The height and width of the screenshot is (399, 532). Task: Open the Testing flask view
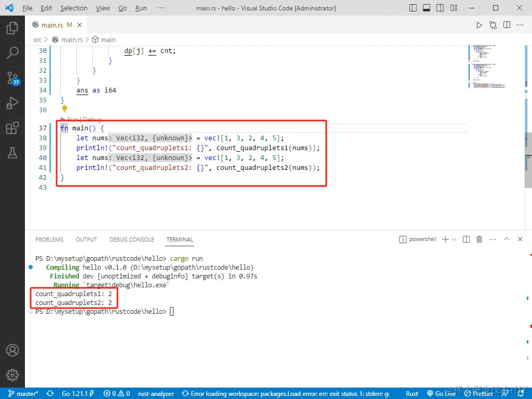12,153
